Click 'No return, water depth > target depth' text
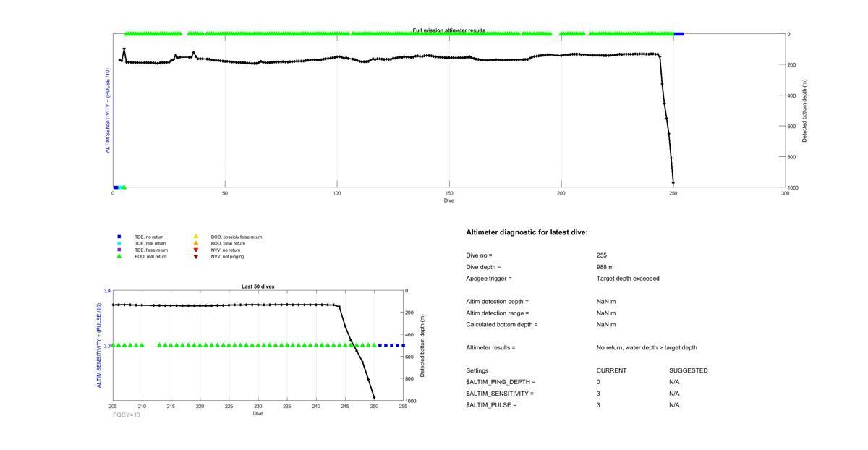Image resolution: width=868 pixels, height=450 pixels. (x=647, y=348)
